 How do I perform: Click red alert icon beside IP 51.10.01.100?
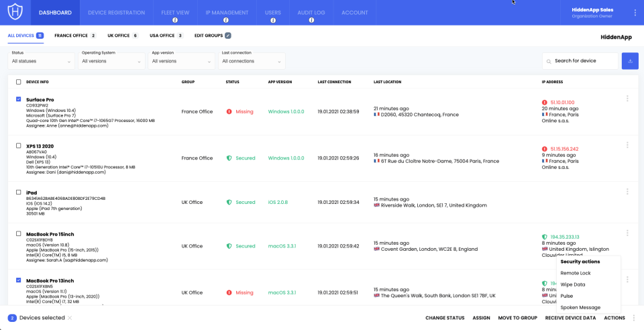pos(545,102)
